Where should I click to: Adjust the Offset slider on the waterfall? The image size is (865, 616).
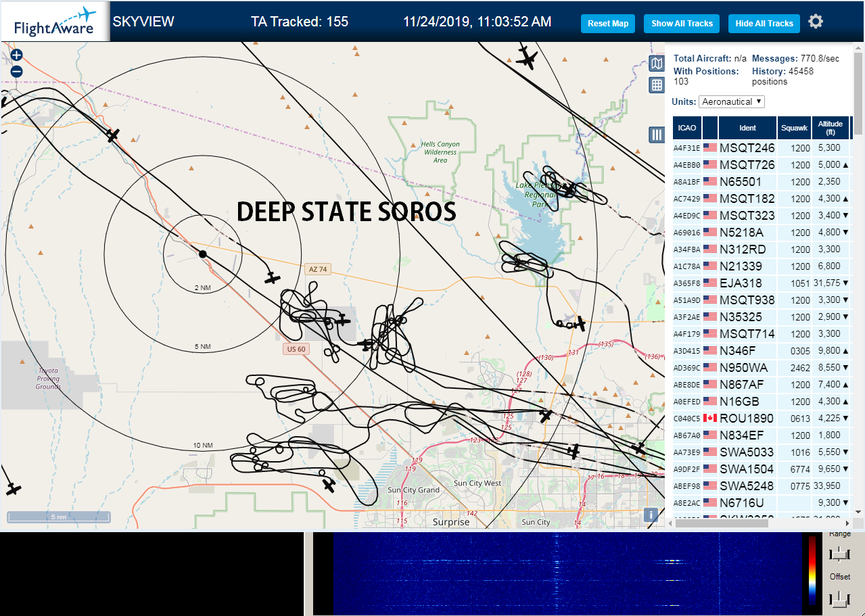839,598
